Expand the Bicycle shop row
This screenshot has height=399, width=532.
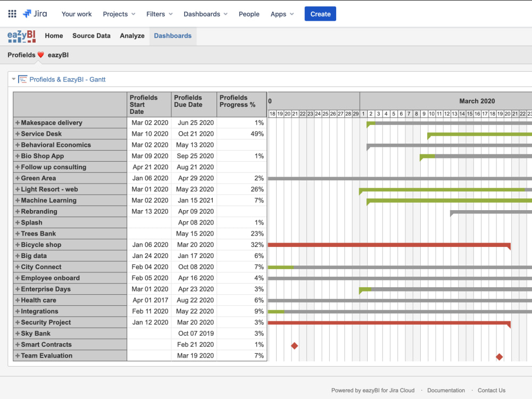click(18, 245)
